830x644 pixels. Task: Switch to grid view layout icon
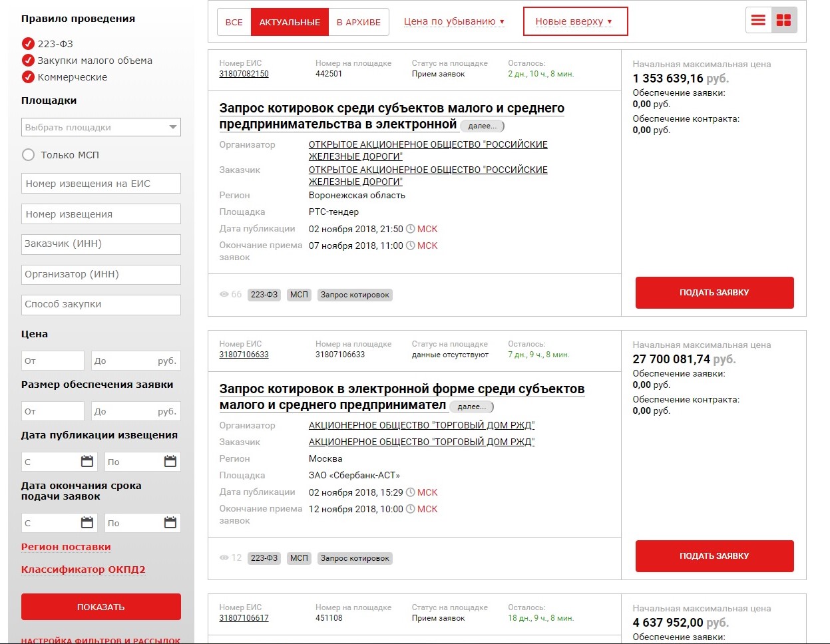tap(783, 21)
